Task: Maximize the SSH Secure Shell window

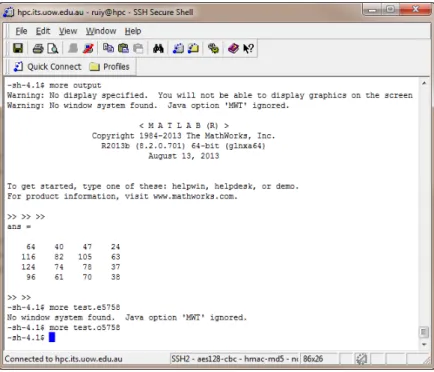Action: point(390,10)
